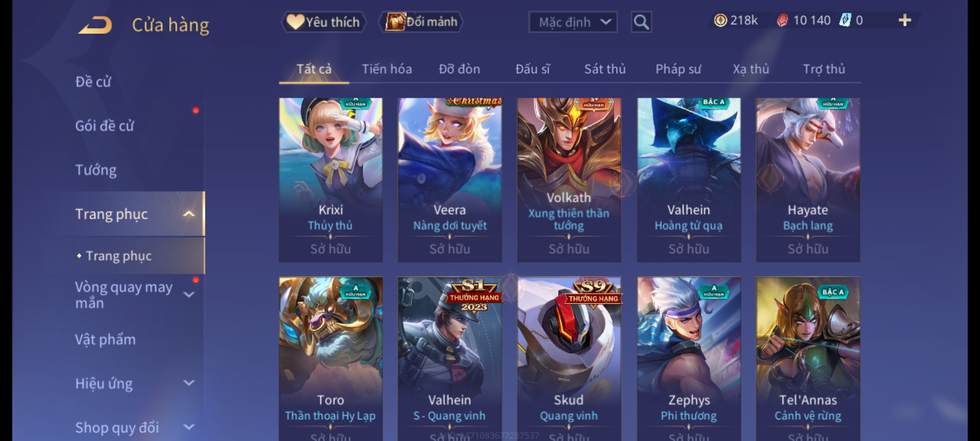Screen dimensions: 980x441
Task: Expand Vòng quay may mắn menu
Action: [189, 295]
